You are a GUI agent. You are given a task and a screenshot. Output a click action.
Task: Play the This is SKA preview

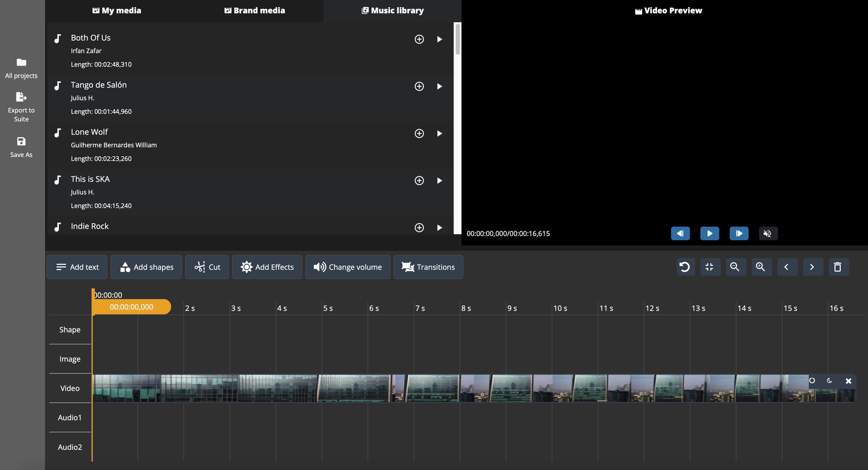tap(440, 181)
